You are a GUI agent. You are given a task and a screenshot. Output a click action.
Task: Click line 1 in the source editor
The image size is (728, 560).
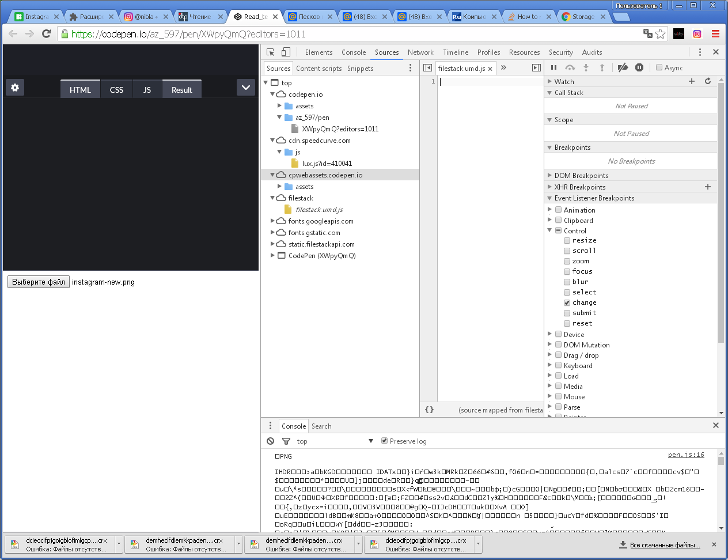click(x=490, y=81)
